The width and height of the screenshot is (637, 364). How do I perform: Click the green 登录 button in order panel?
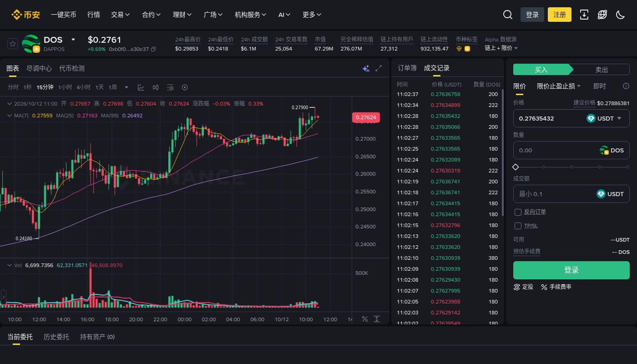(x=571, y=270)
